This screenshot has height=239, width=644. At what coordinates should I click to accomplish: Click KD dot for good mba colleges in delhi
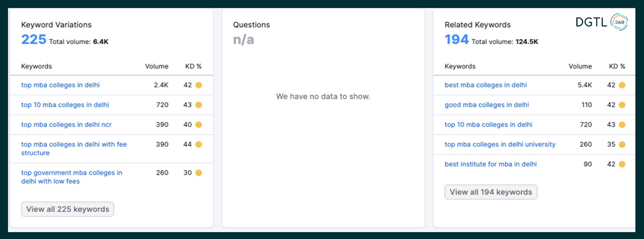coord(622,105)
